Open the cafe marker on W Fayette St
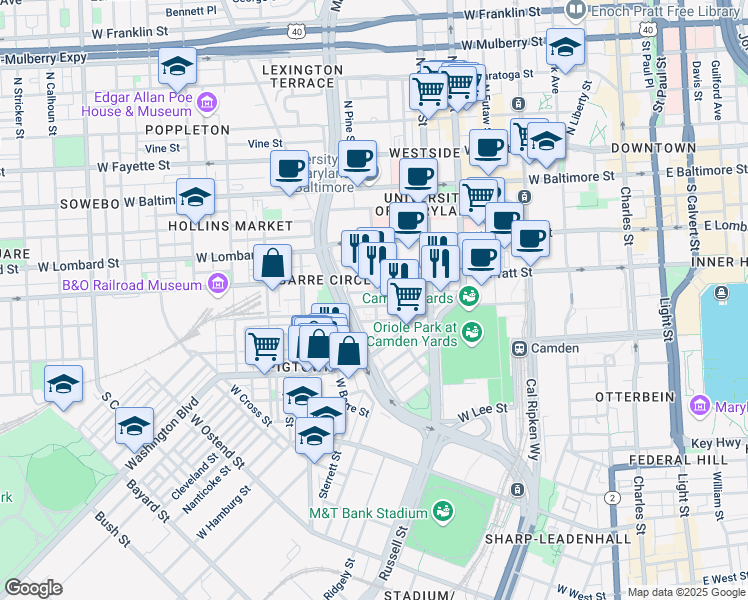This screenshot has height=600, width=748. [289, 173]
